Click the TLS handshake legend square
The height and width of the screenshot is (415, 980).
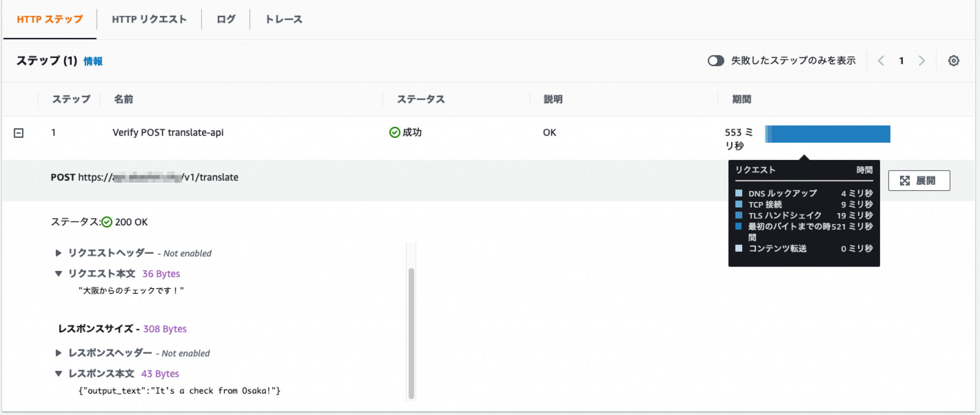(739, 215)
